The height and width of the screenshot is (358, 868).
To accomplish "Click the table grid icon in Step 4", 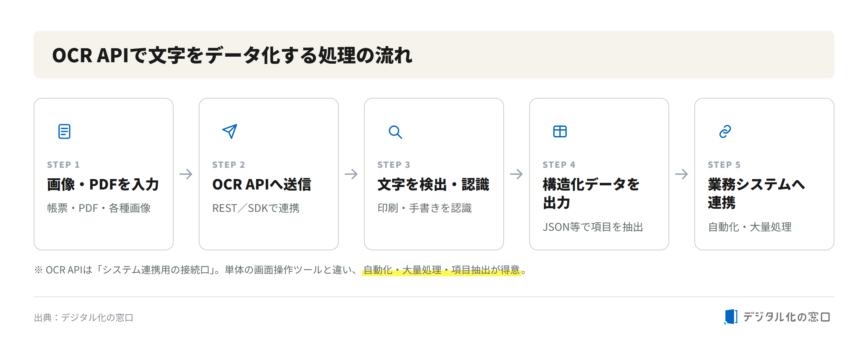I will [560, 131].
